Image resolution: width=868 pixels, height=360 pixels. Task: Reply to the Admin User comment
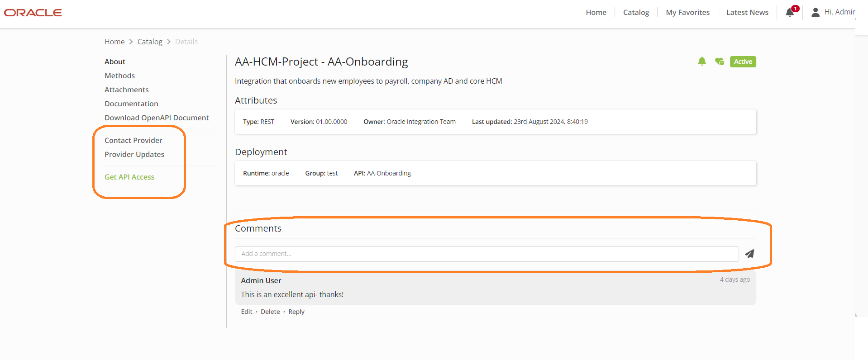coord(296,312)
